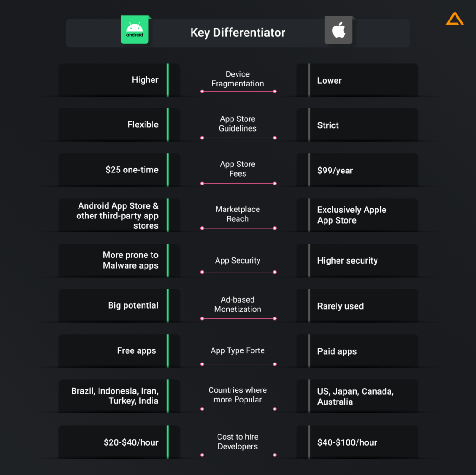Click the 'Cost to hire Developers' label
Viewport: 476px width, 475px height.
point(238,442)
